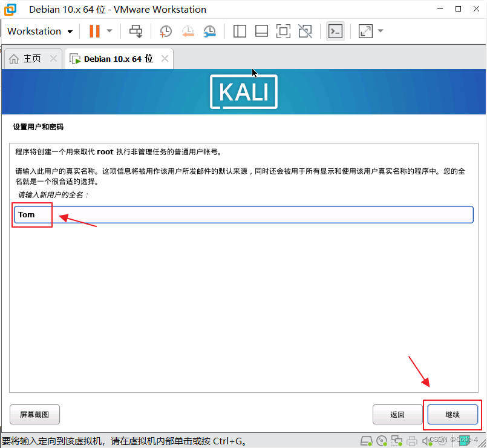Viewport: 487px width, 448px height.
Task: Click the hard disk status icon
Action: pyautogui.click(x=365, y=441)
